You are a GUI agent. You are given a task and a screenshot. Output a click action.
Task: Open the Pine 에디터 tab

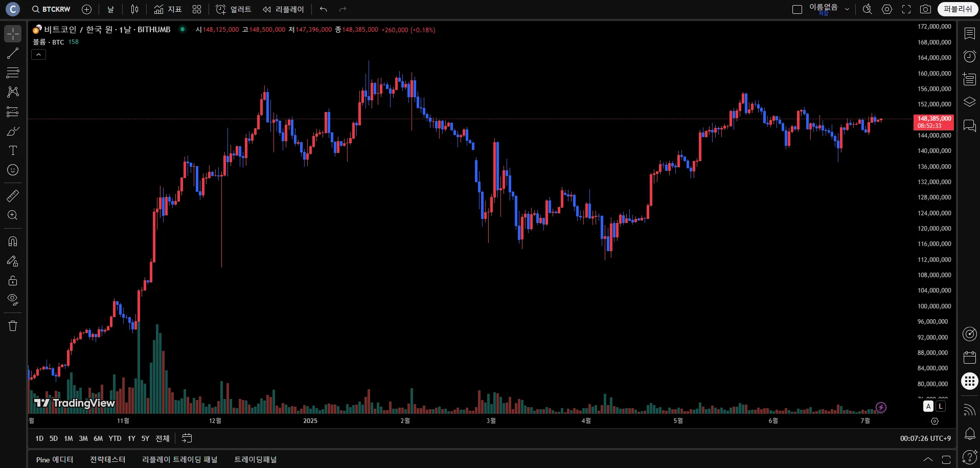point(55,459)
